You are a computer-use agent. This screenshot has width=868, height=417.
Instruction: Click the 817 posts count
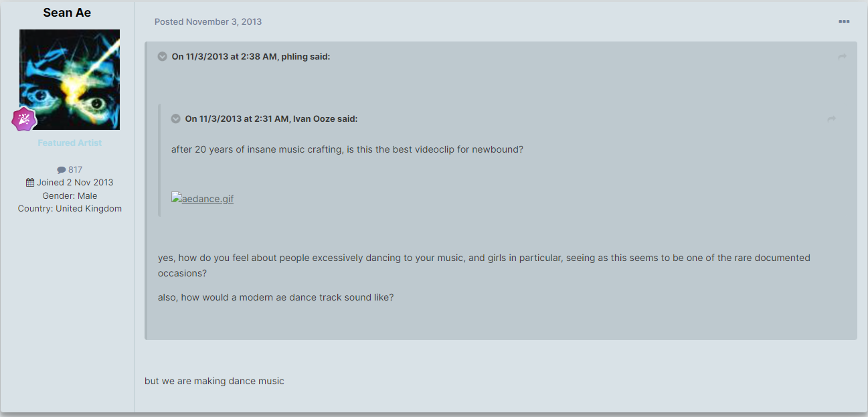click(x=75, y=169)
